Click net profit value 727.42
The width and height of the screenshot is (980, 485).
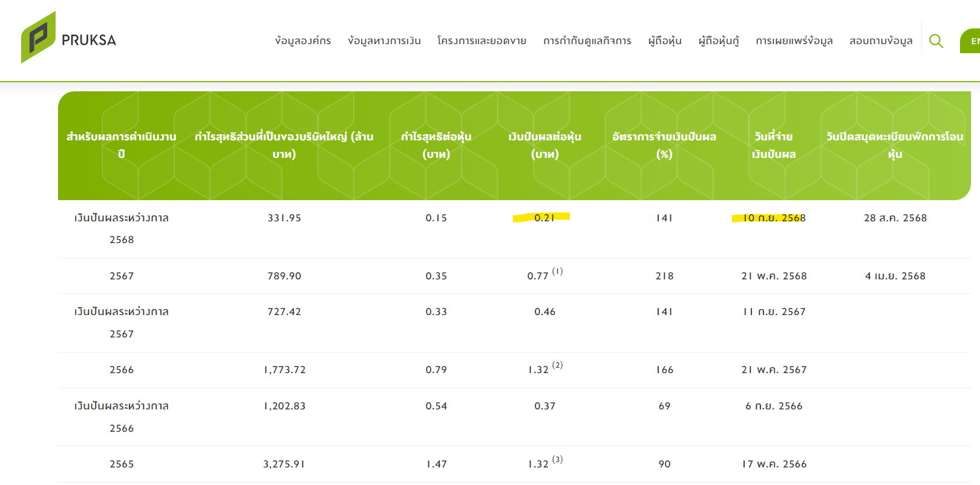(x=284, y=311)
